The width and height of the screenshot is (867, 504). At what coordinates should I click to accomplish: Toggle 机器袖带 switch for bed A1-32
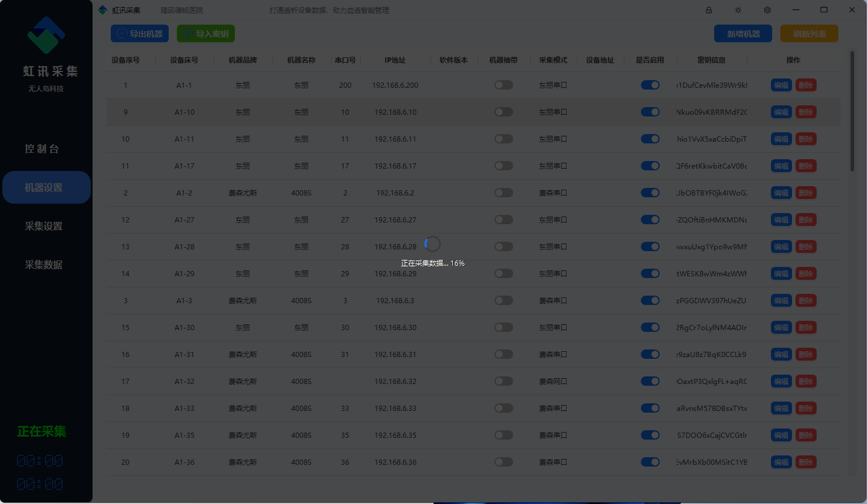(x=504, y=381)
